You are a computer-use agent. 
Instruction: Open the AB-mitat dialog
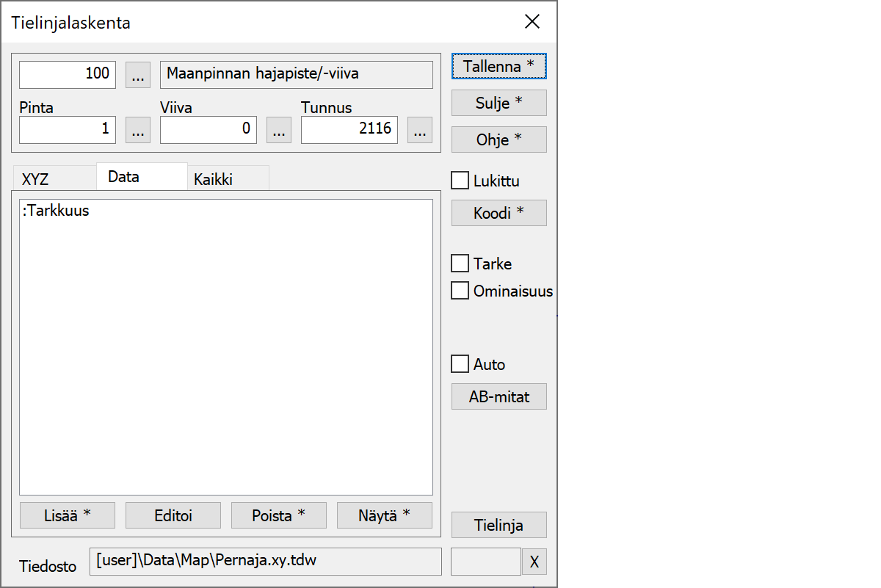click(x=499, y=397)
